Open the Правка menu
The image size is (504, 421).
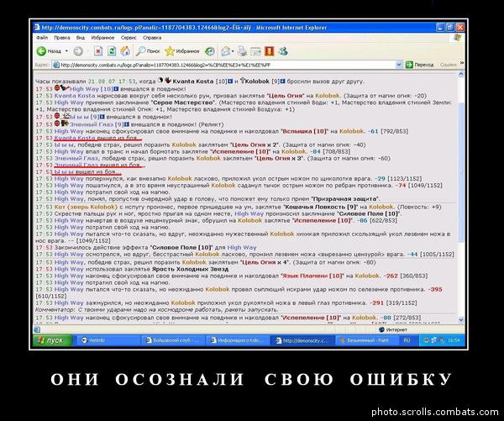coord(61,38)
